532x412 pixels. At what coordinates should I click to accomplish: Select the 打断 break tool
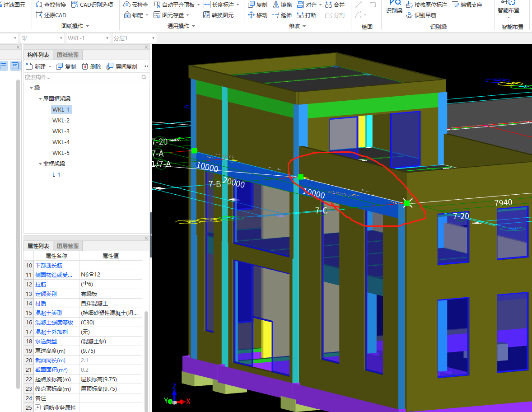click(x=306, y=15)
